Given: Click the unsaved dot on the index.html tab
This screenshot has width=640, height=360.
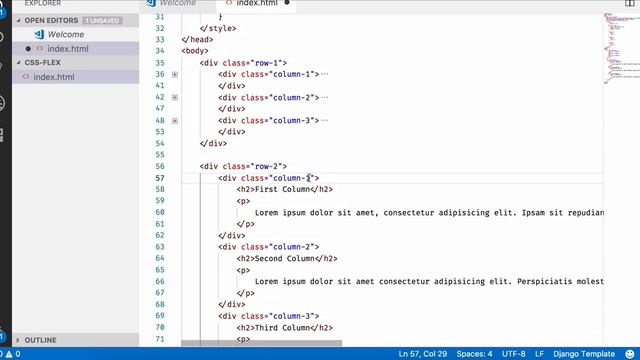Looking at the screenshot, I should (287, 3).
